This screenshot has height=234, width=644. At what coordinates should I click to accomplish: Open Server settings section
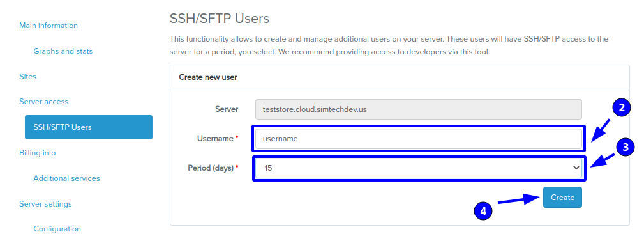pos(45,203)
